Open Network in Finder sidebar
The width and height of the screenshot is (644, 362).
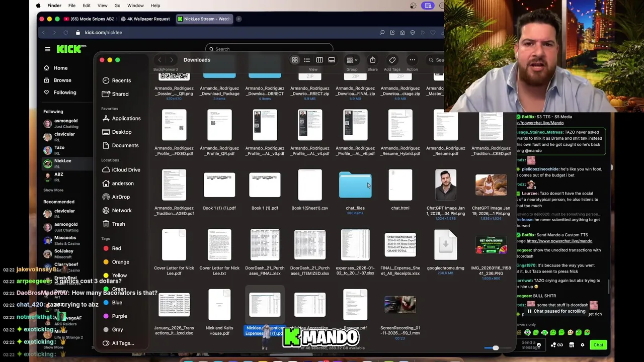[117, 211]
